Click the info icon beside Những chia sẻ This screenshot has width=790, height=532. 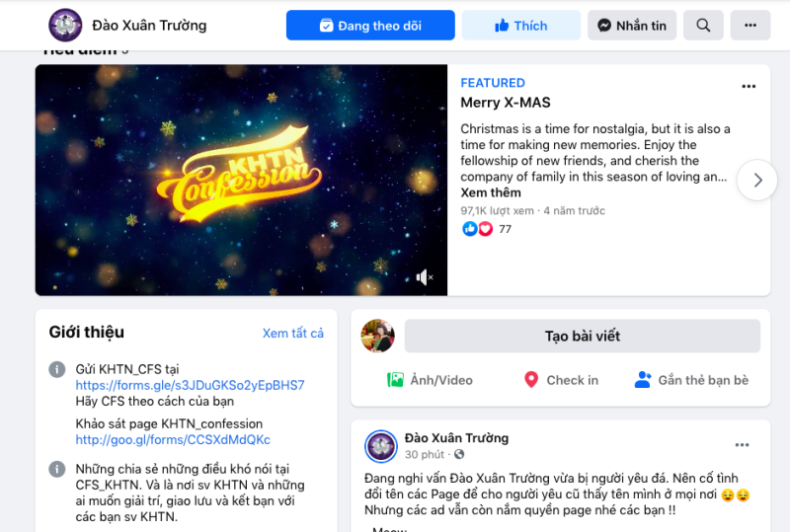click(x=57, y=469)
